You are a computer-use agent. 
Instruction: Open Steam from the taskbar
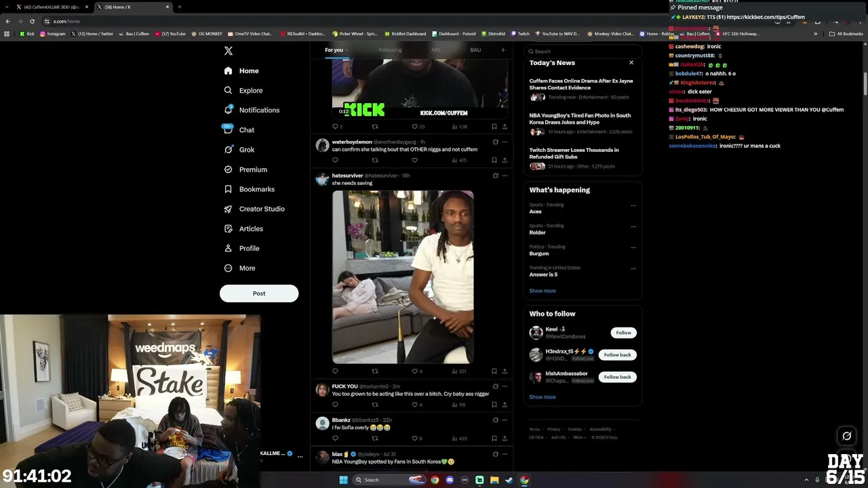tap(509, 480)
